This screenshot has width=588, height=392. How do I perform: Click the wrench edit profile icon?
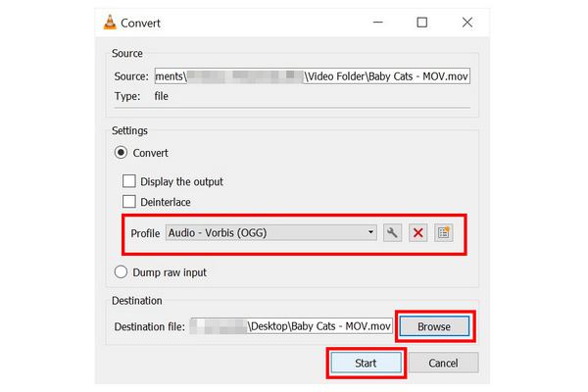392,233
